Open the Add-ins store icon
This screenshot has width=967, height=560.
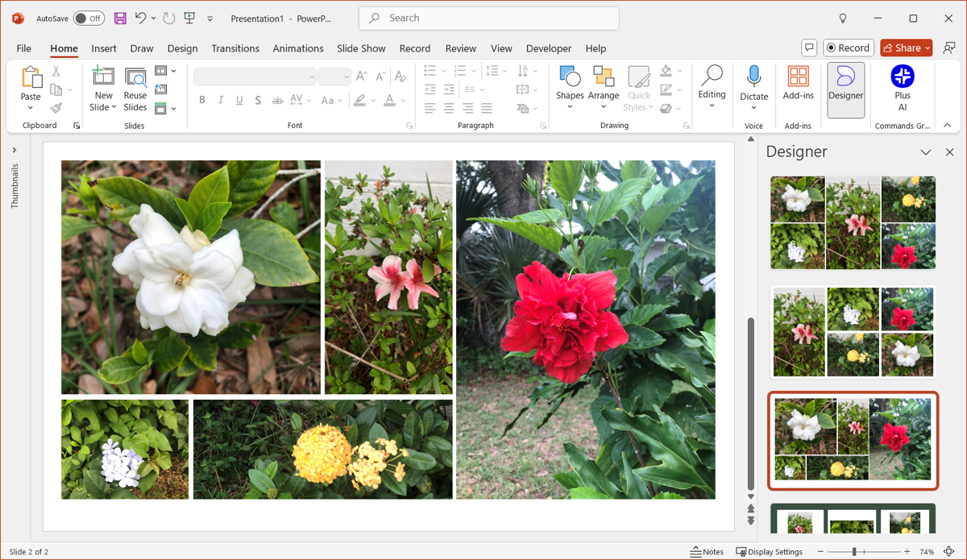tap(798, 83)
